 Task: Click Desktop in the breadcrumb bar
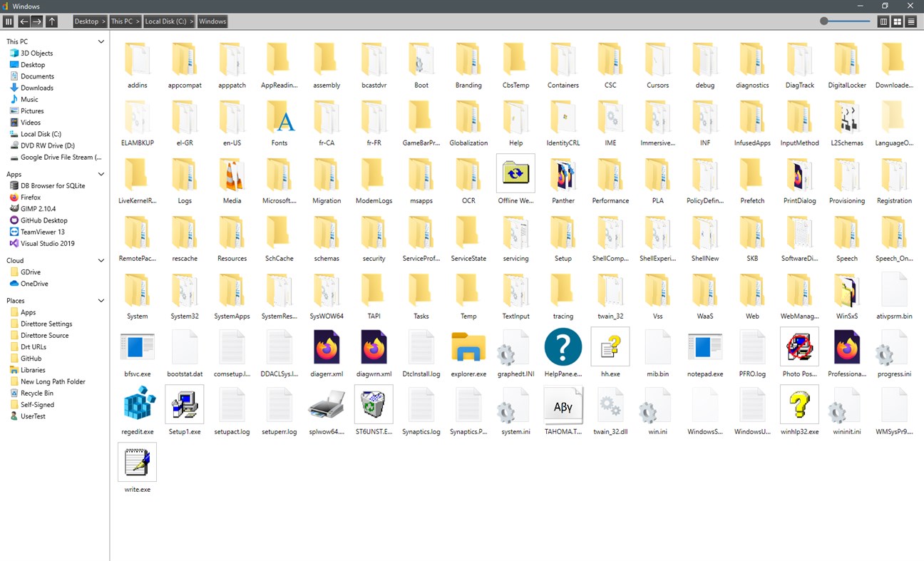[86, 21]
